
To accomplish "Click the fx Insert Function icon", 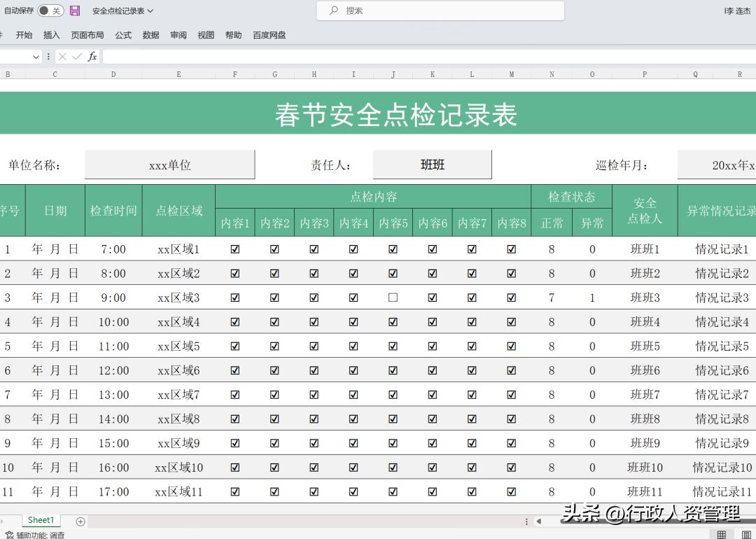I will (93, 57).
